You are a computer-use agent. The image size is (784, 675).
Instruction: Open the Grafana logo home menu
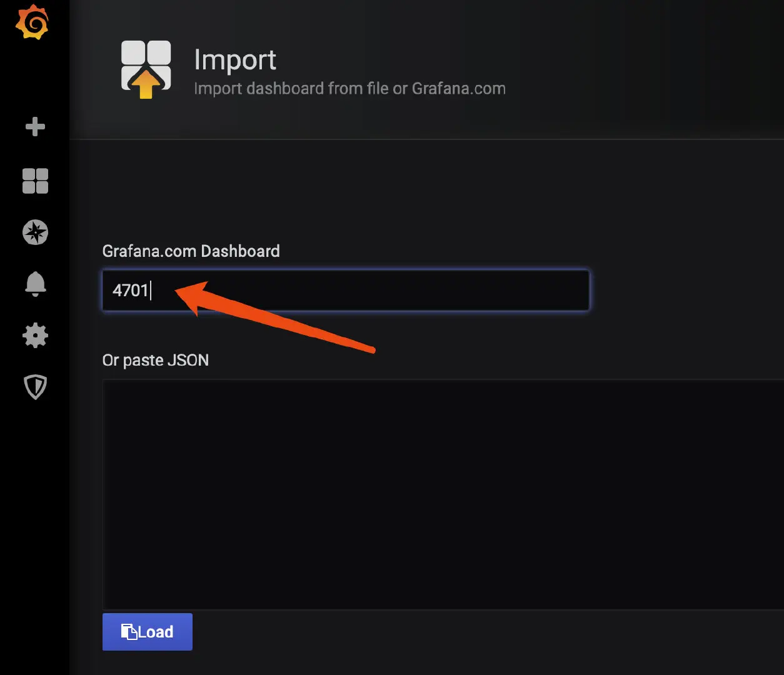pos(32,22)
